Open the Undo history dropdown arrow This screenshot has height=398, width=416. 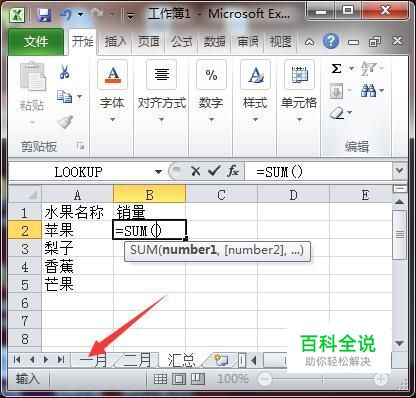[x=81, y=15]
